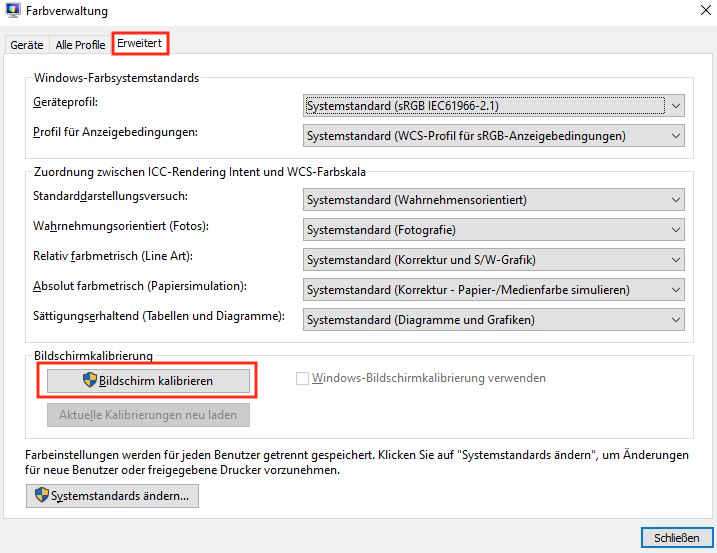Open the Standarddarstellungsversuch dropdown
The height and width of the screenshot is (553, 717).
tap(493, 200)
